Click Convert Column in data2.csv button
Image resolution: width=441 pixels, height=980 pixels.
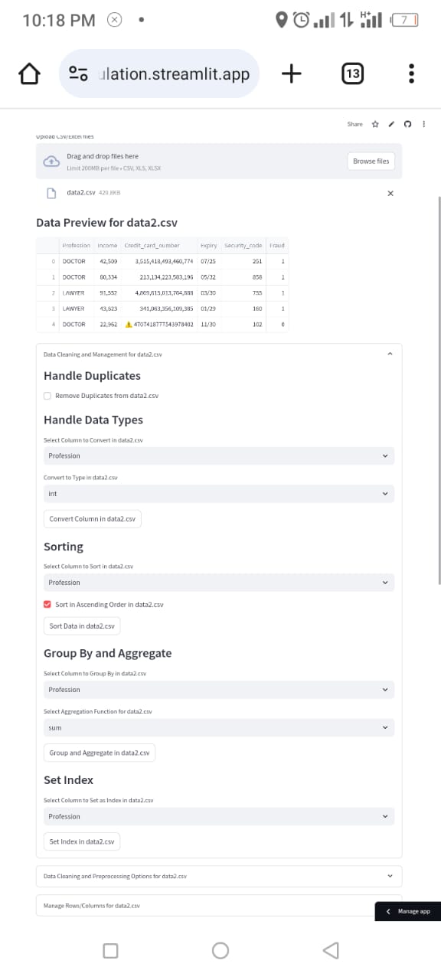[x=93, y=519]
